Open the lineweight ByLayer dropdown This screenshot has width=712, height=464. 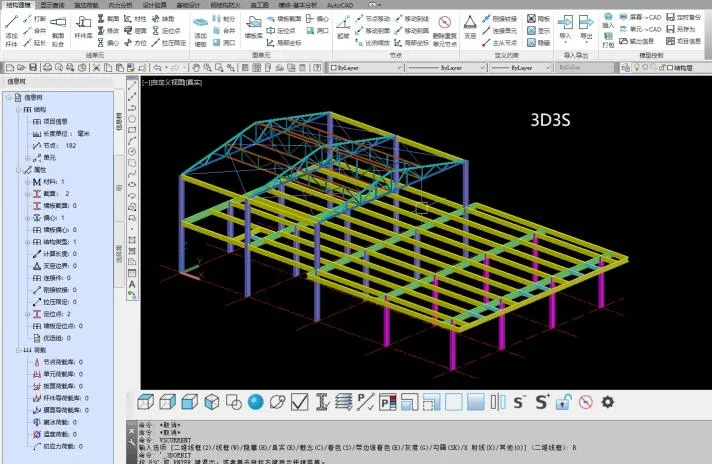point(521,68)
